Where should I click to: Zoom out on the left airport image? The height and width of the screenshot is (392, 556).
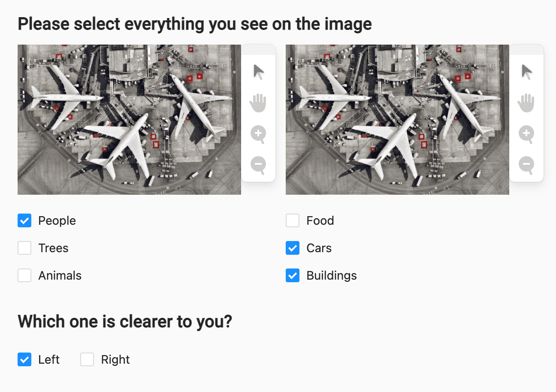[x=258, y=165]
